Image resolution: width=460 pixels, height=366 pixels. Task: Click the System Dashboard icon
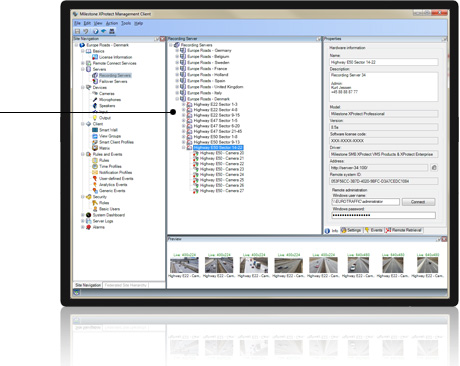click(88, 215)
